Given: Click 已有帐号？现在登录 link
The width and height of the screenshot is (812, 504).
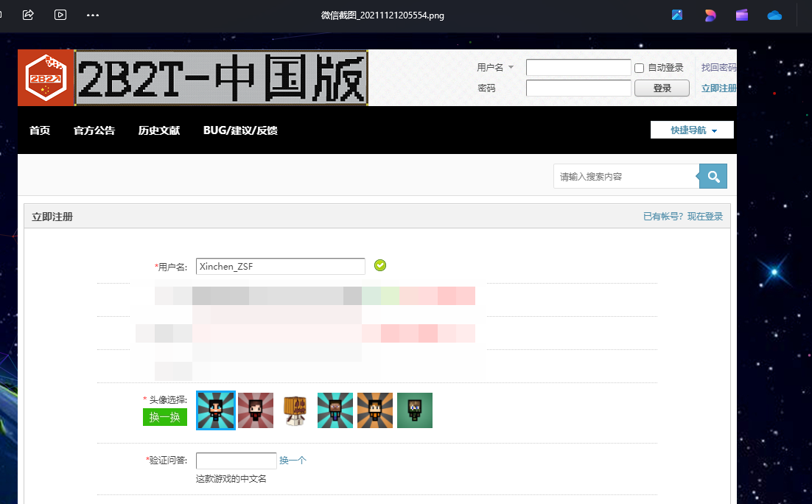Looking at the screenshot, I should [x=683, y=216].
